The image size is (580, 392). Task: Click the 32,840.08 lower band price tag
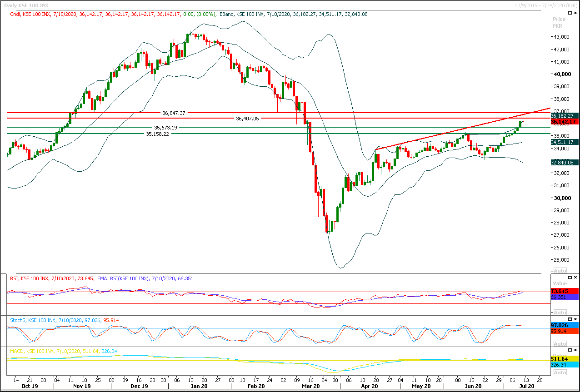tap(564, 162)
